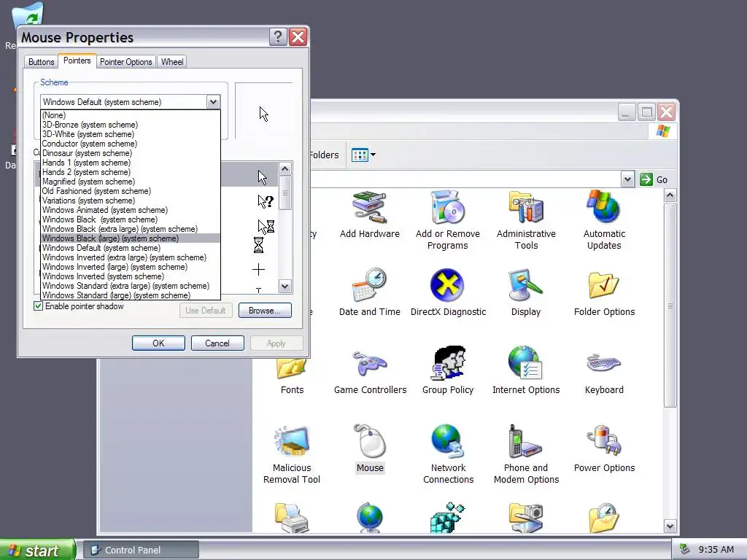Click Control Panel scroll up arrow
Screen dimensions: 747x560
pyautogui.click(x=670, y=195)
